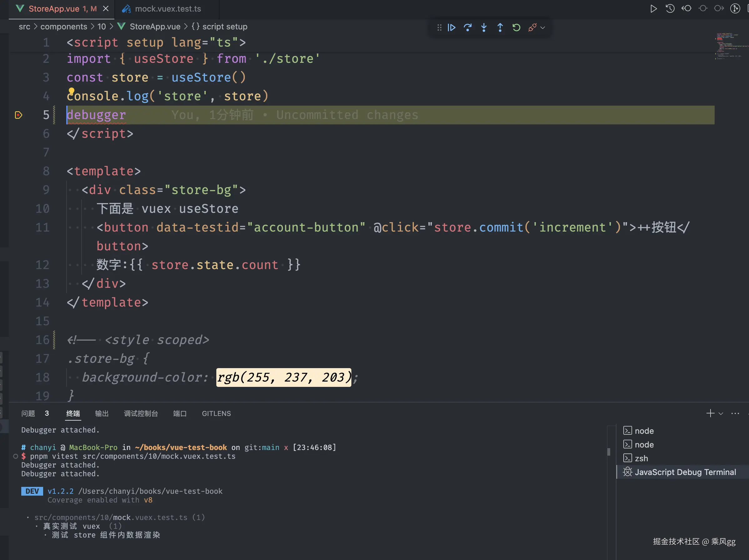Screen dimensions: 749x560
Task: Run the file with play icon
Action: tap(654, 8)
